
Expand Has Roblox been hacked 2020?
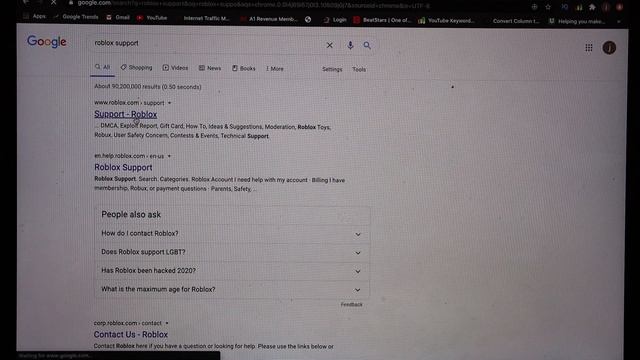pyautogui.click(x=232, y=271)
